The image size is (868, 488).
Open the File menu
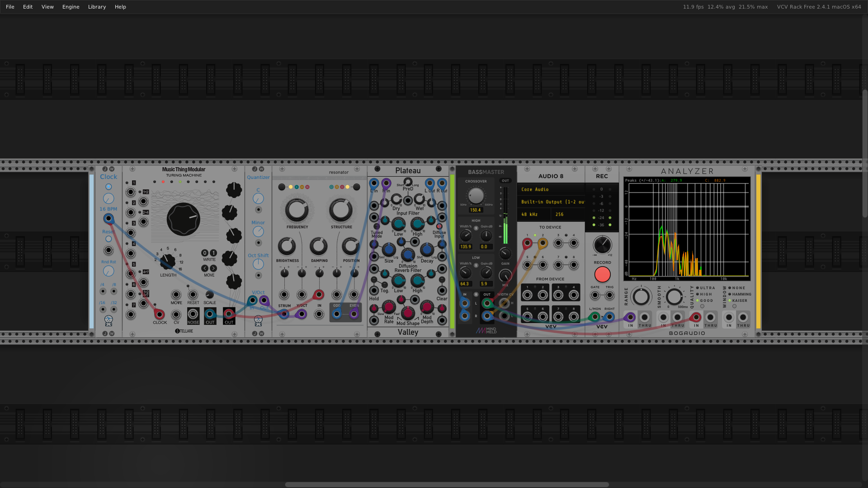10,7
